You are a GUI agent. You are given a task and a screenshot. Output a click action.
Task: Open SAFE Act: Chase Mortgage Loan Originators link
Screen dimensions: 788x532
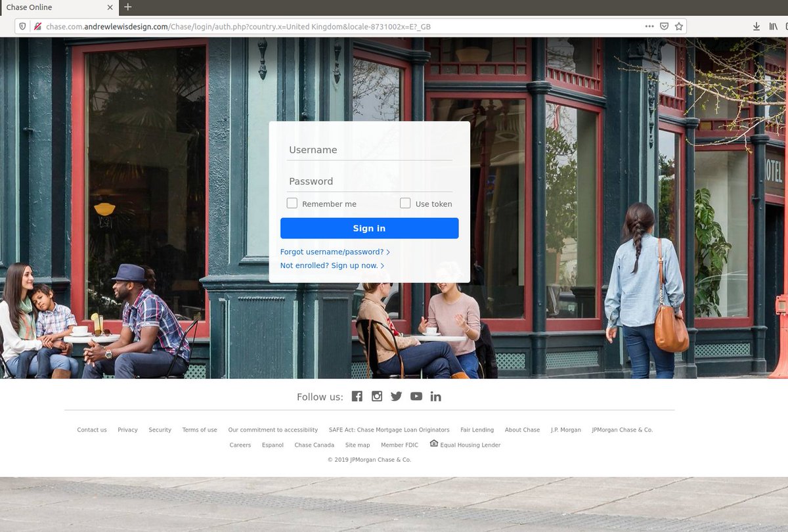click(389, 430)
